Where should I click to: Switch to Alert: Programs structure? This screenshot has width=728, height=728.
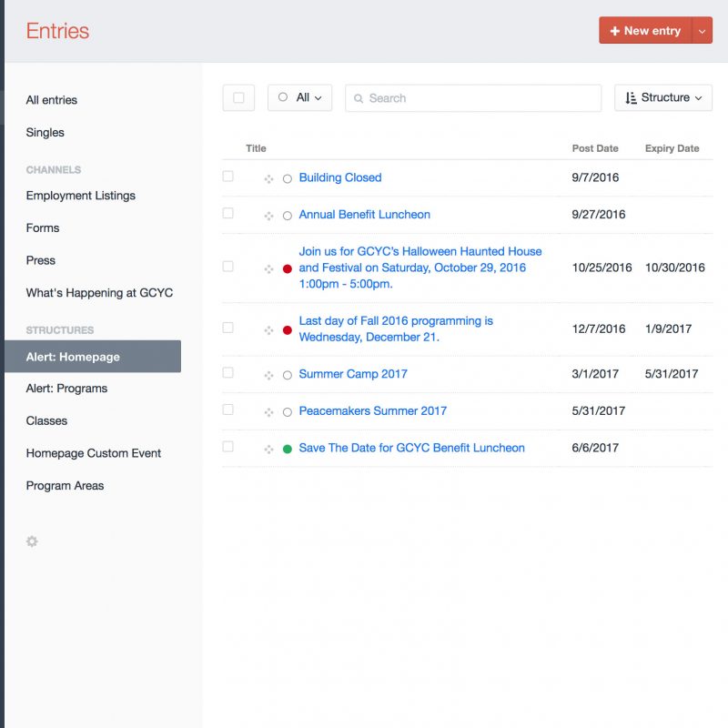point(66,389)
